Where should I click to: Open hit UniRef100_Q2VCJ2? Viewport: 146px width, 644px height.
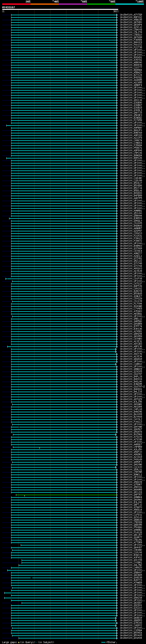pyautogui.click(x=131, y=27)
